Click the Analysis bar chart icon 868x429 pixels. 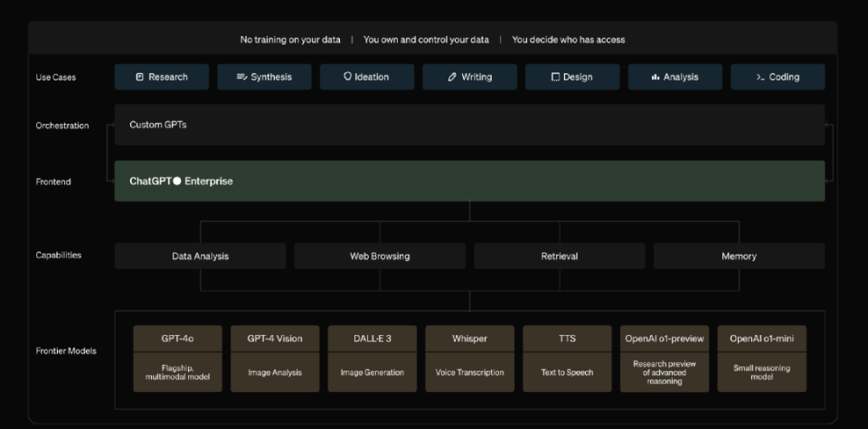click(x=656, y=77)
